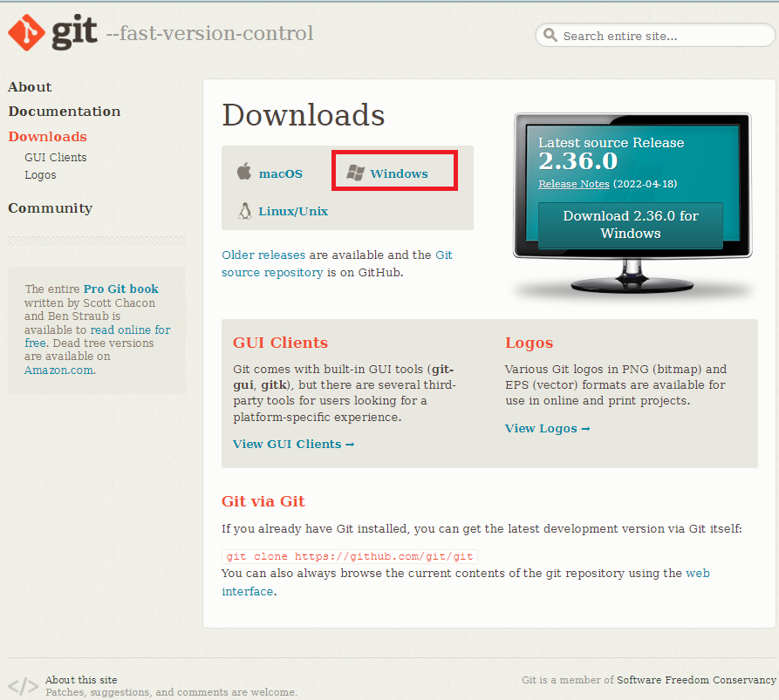Click the View Logos link
779x700 pixels.
[548, 428]
